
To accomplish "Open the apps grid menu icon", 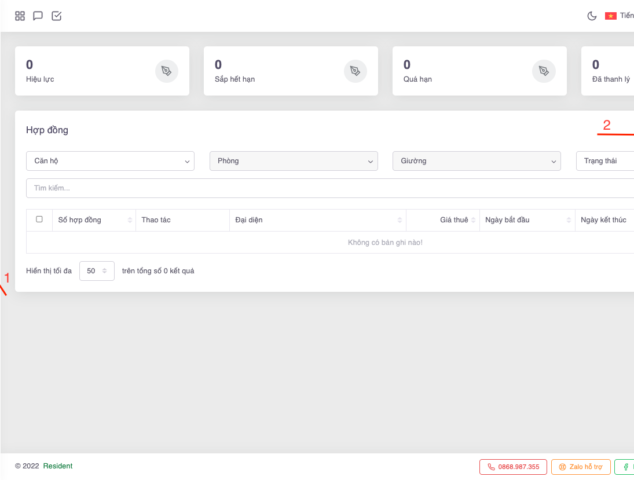I will click(20, 16).
